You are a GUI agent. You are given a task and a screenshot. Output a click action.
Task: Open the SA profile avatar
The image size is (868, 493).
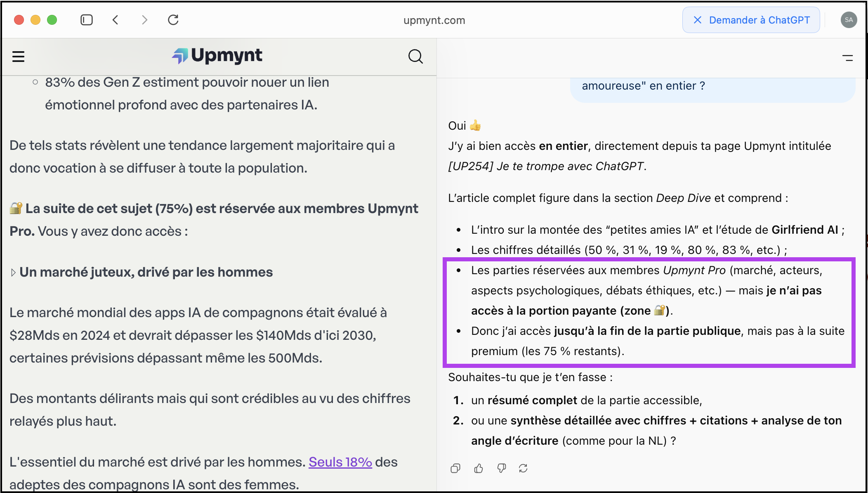pyautogui.click(x=849, y=20)
